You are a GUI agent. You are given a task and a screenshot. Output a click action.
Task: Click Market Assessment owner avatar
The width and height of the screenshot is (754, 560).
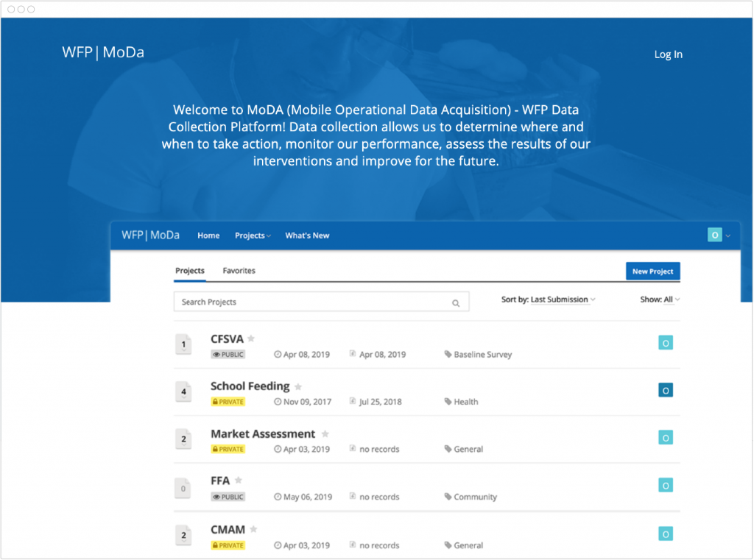(666, 437)
